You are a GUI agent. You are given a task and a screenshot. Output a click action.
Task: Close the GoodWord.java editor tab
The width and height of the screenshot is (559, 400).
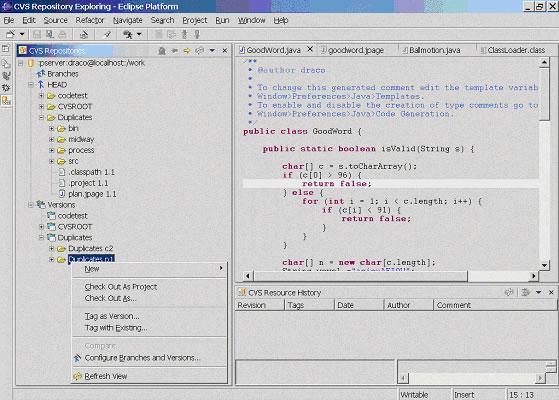click(310, 49)
